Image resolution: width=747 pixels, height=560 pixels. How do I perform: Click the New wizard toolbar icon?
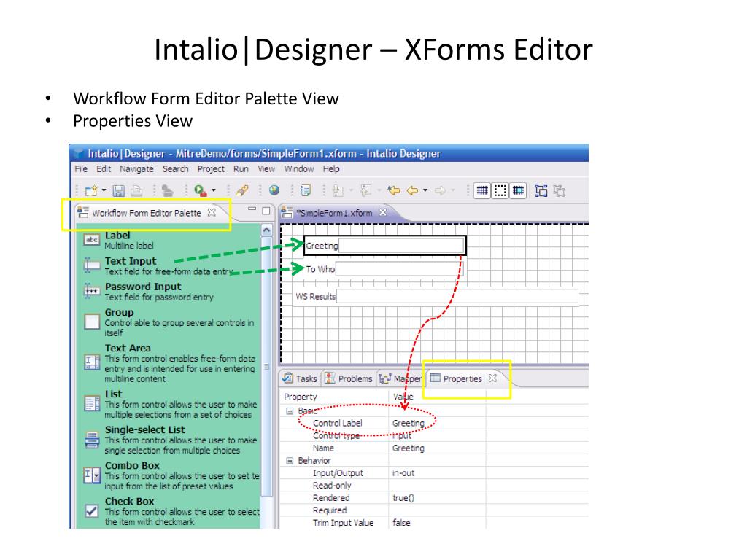(x=90, y=191)
